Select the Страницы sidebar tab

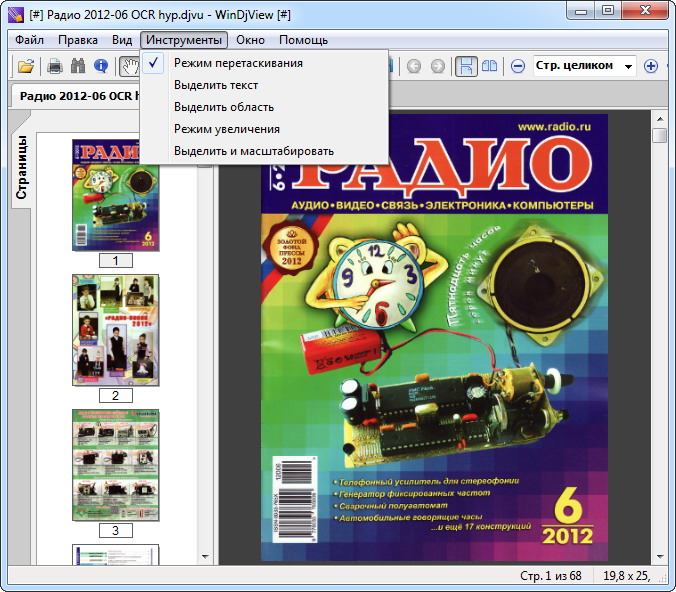click(21, 167)
